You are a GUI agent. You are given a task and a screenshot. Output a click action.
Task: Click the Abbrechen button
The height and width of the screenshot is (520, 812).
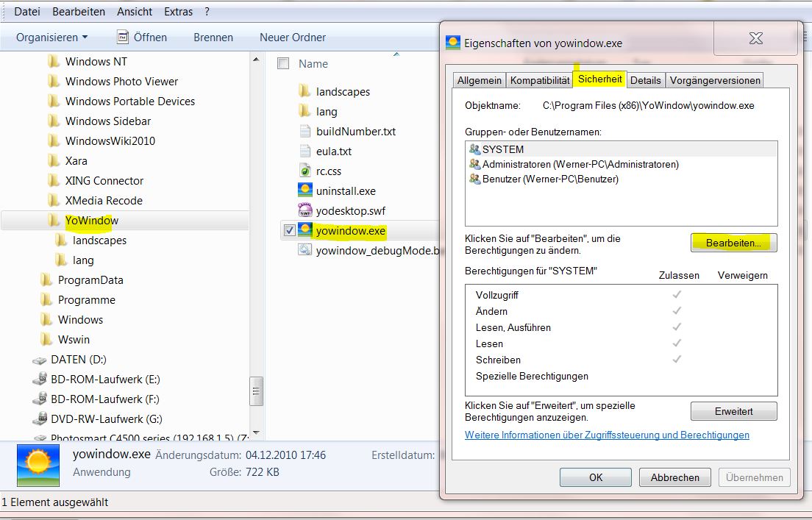click(x=674, y=477)
